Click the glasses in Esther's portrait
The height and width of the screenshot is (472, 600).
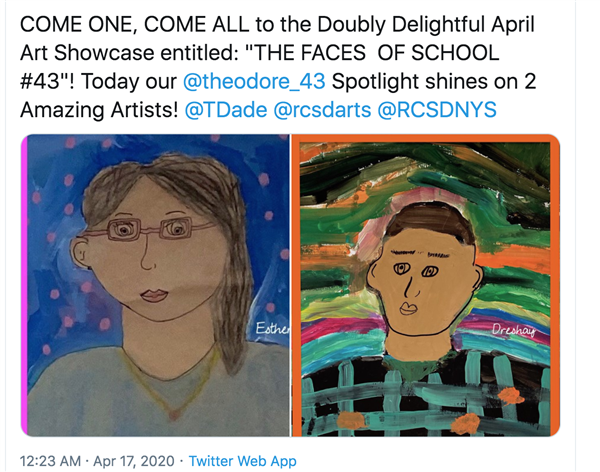(149, 229)
